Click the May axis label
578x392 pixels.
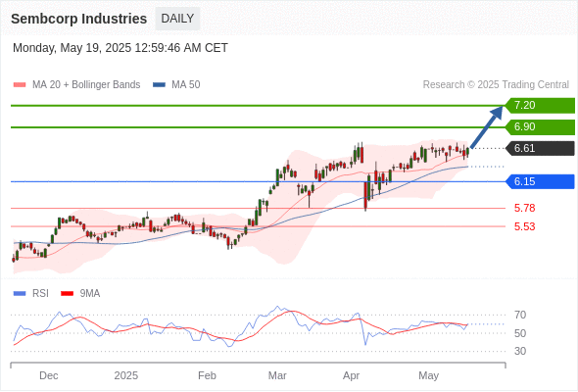click(429, 376)
